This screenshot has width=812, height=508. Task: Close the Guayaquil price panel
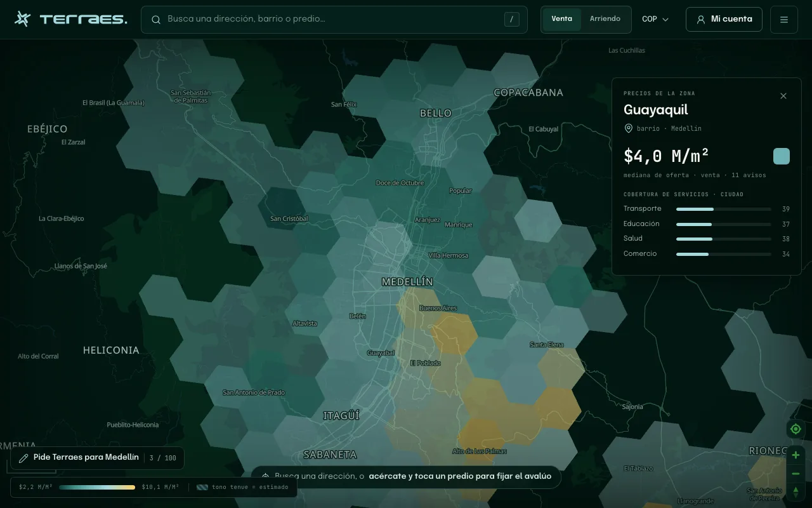tap(783, 96)
